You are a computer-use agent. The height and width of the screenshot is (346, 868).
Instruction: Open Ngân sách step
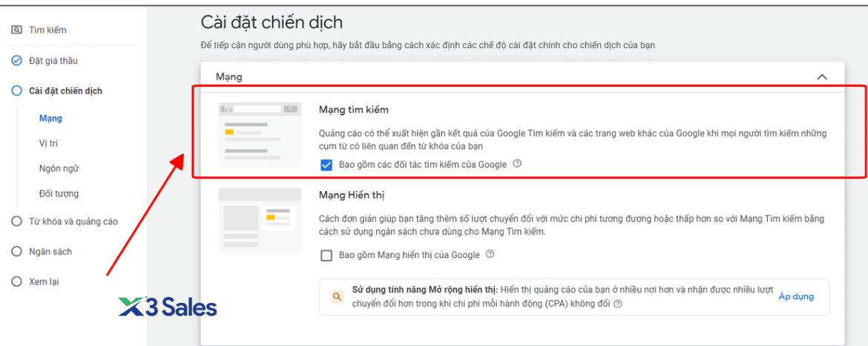pos(50,251)
